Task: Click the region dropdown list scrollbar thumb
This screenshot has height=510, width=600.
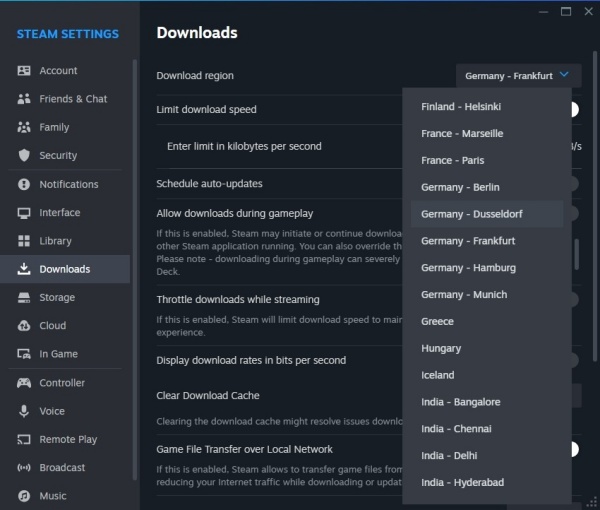Action: pyautogui.click(x=577, y=254)
